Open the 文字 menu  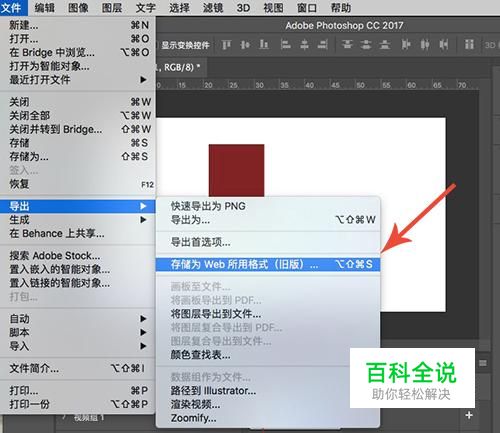(145, 7)
